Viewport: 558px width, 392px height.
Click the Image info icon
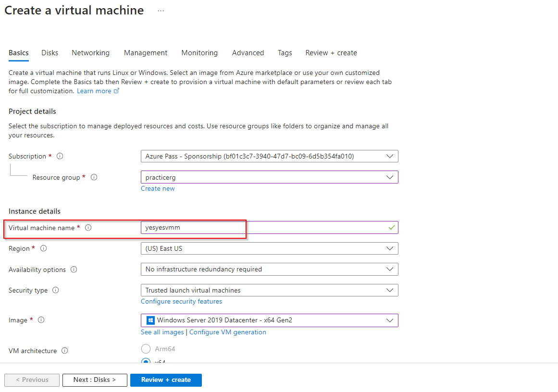41,320
